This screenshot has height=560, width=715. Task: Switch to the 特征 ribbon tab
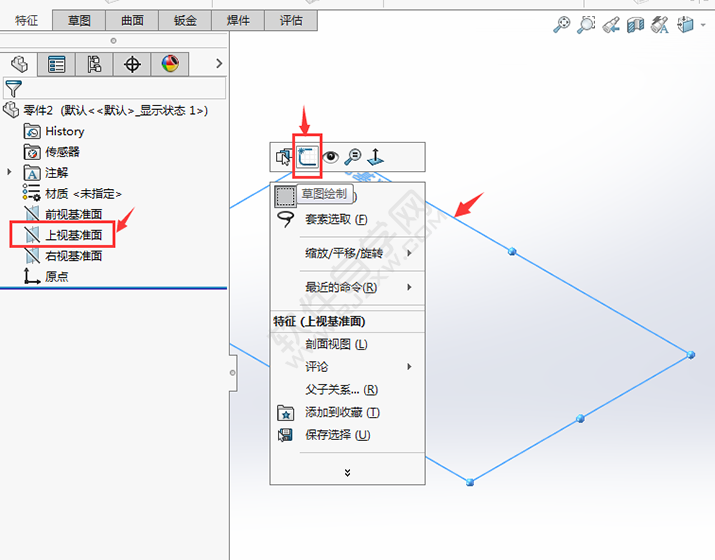(x=26, y=21)
